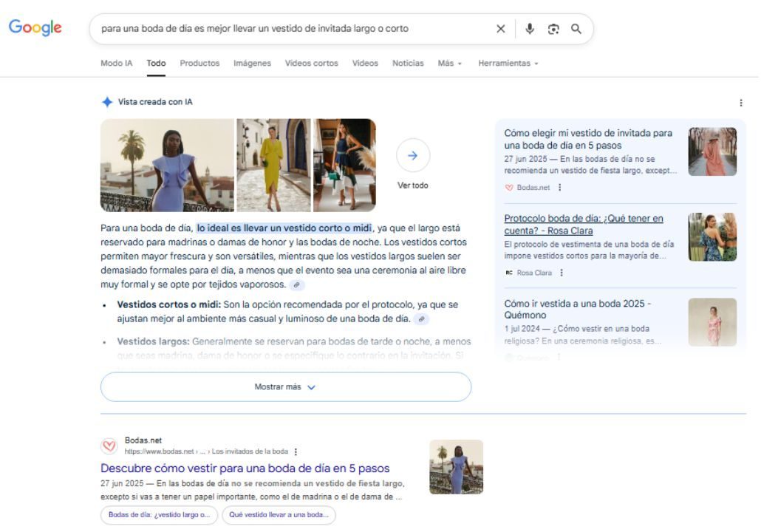The width and height of the screenshot is (761, 532).
Task: Click the arrow button above Ver todo
Action: click(412, 155)
